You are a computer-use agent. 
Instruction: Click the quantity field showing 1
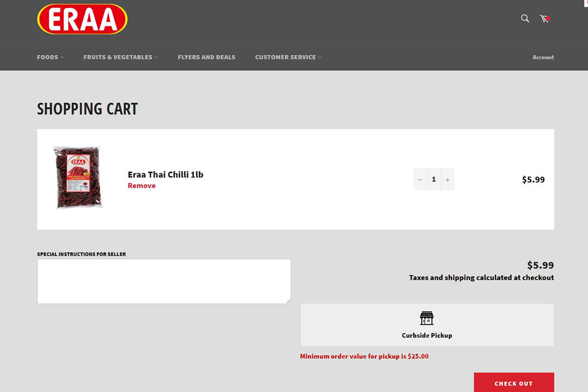pos(434,179)
